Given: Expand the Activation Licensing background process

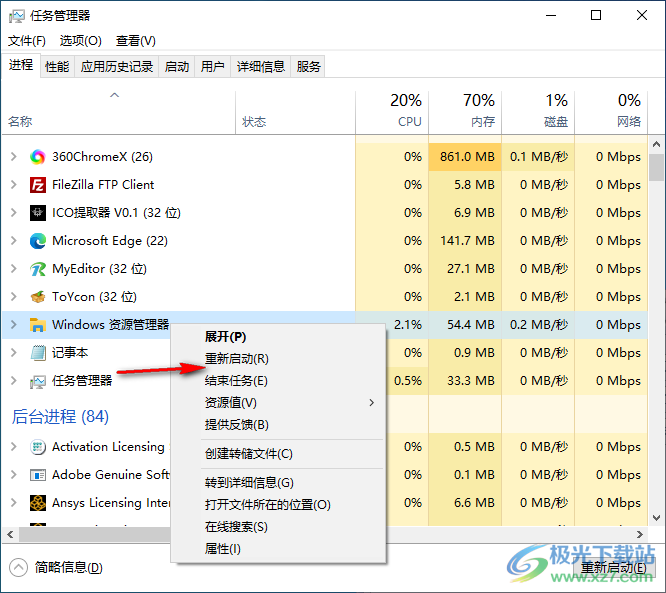Looking at the screenshot, I should (x=13, y=447).
